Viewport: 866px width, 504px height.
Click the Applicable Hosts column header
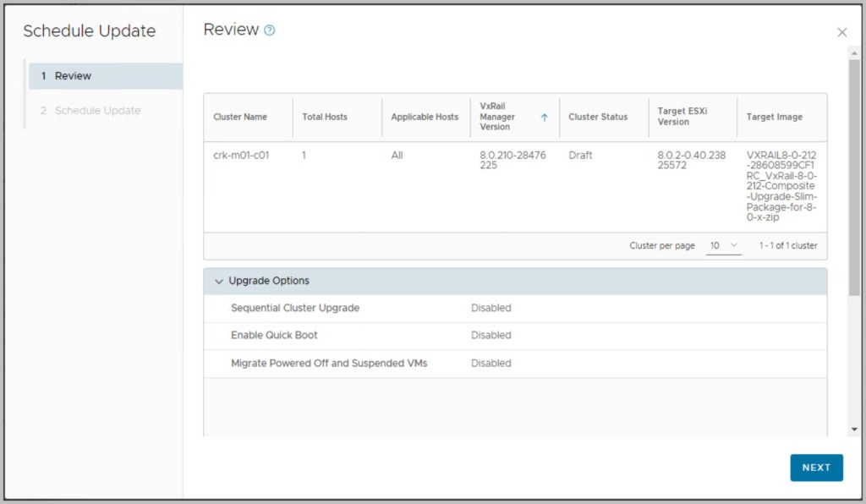425,117
